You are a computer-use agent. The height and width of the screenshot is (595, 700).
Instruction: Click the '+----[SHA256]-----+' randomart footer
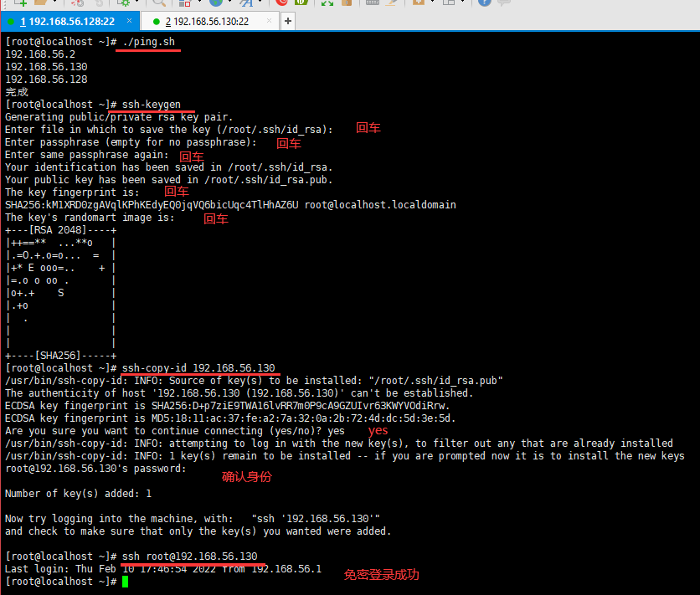click(x=61, y=356)
